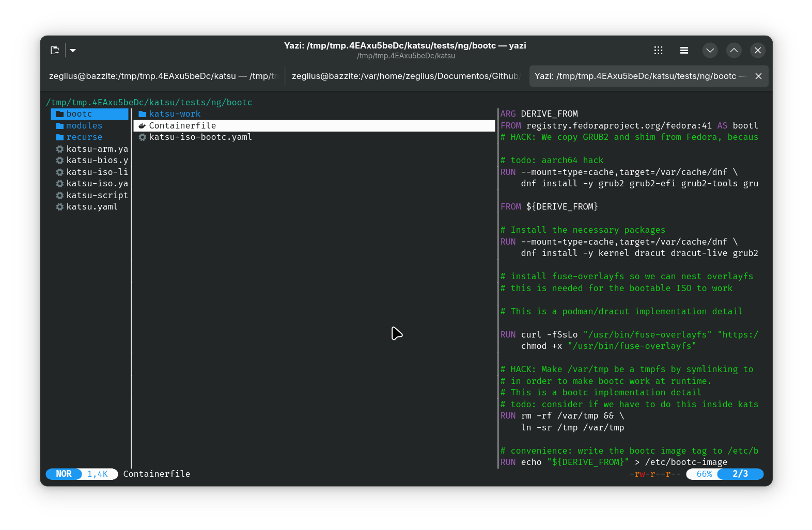Open the dropdown arrow beside new tab

[73, 51]
